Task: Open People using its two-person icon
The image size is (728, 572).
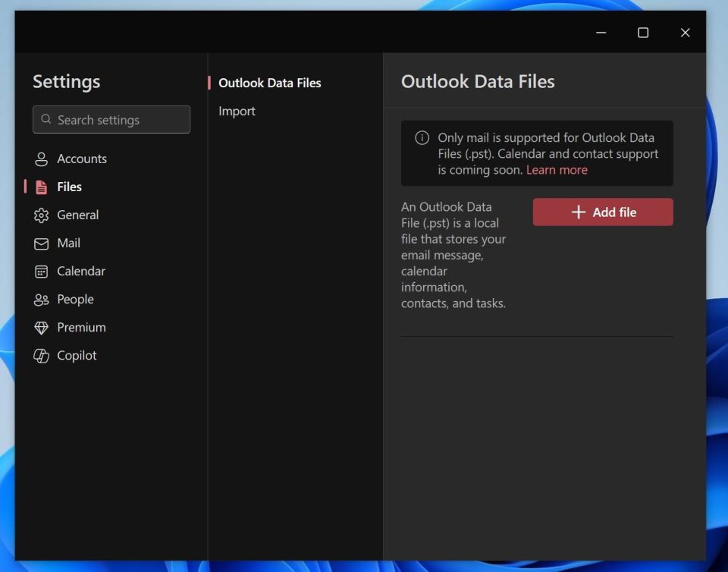Action: coord(42,300)
